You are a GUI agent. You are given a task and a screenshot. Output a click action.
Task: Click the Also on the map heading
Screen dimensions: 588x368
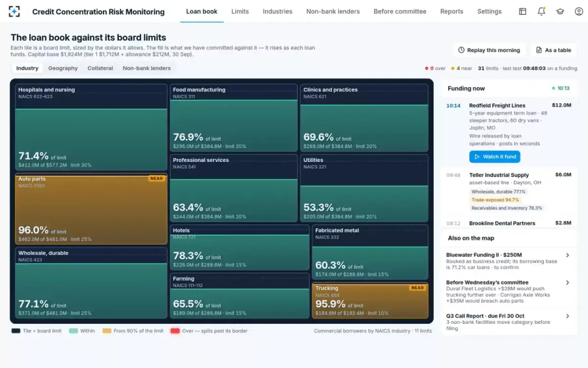pyautogui.click(x=471, y=238)
